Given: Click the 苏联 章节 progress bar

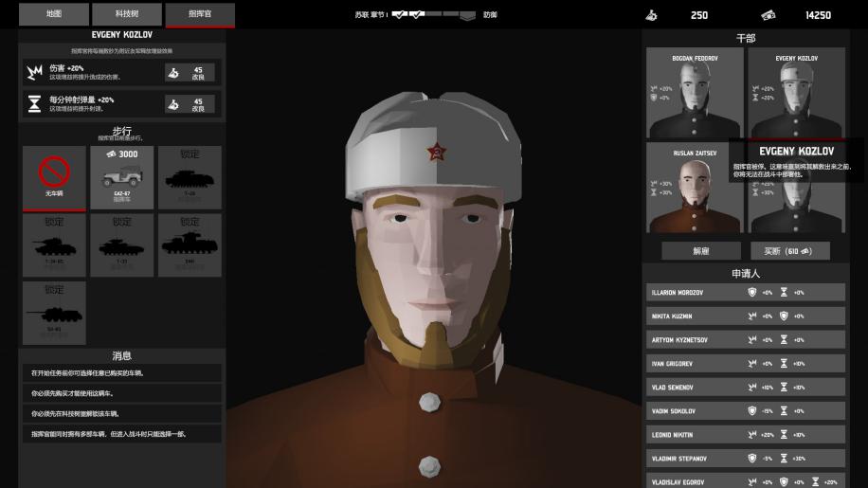Looking at the screenshot, I should (x=433, y=15).
